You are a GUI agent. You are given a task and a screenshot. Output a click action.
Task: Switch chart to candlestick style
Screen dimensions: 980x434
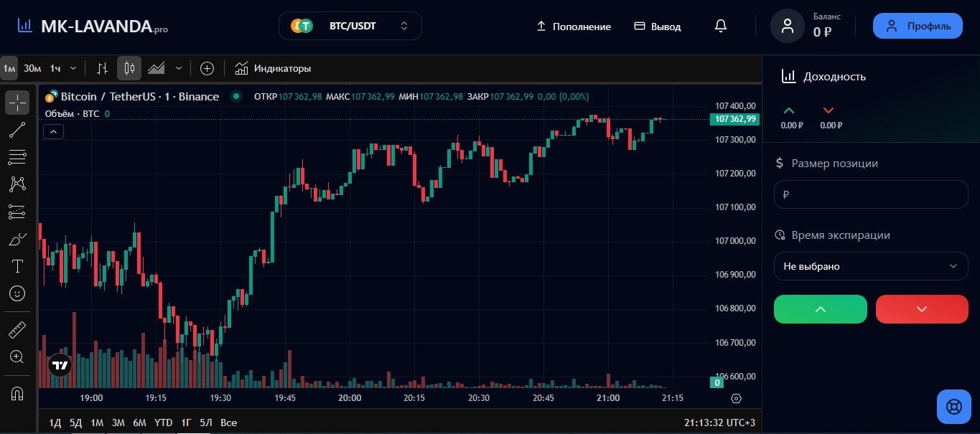click(129, 68)
